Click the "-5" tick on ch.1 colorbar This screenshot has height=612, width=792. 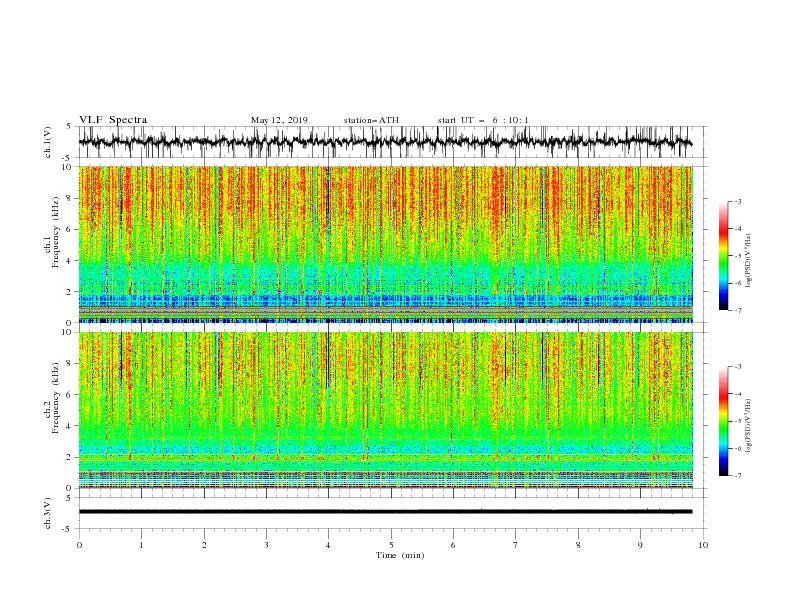pyautogui.click(x=737, y=256)
